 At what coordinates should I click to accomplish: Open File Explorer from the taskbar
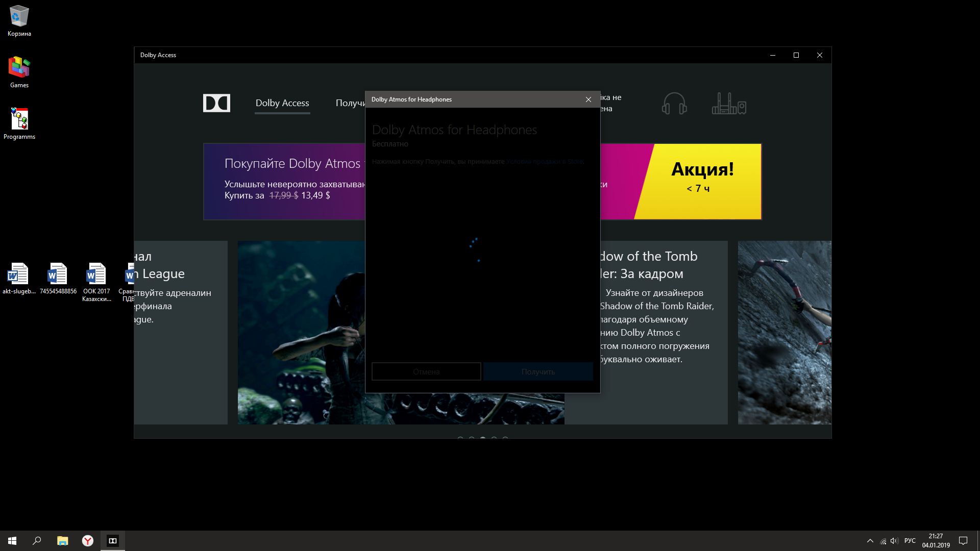coord(62,541)
